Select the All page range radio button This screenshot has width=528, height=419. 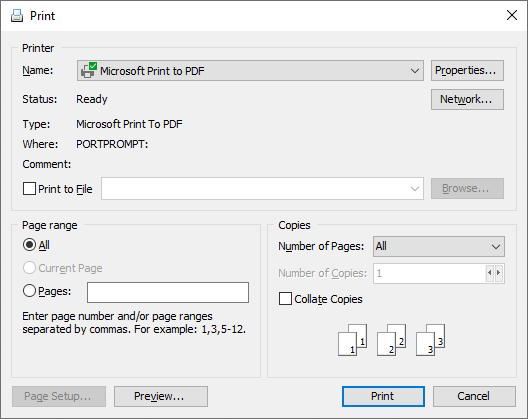pyautogui.click(x=29, y=245)
